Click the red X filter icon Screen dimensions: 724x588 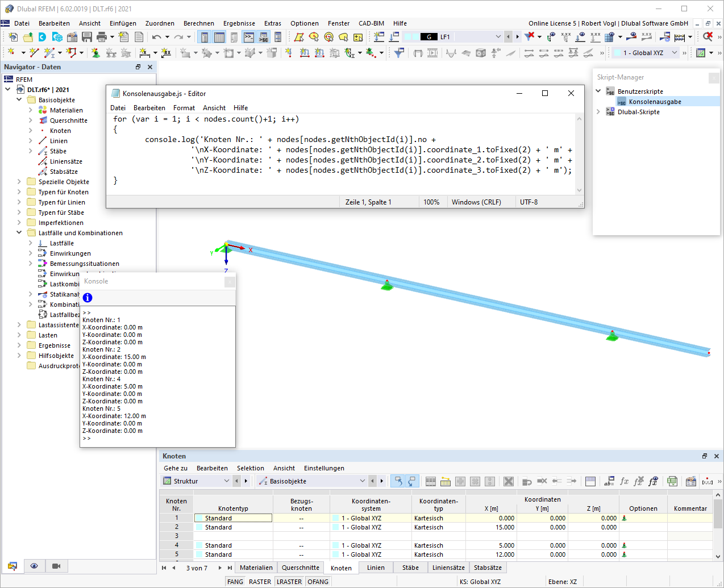(x=530, y=37)
